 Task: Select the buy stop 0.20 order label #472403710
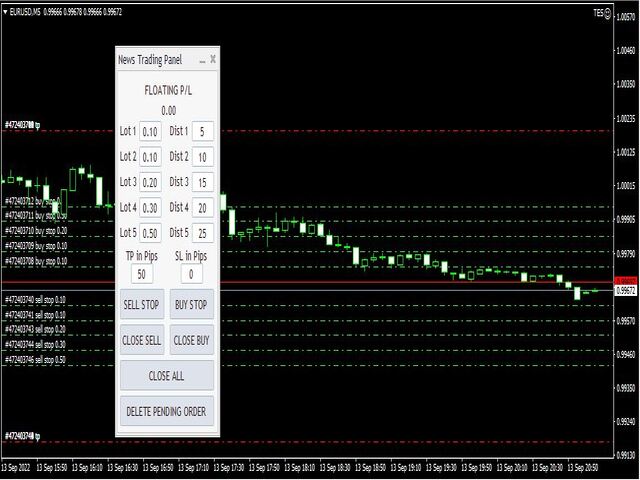click(36, 231)
